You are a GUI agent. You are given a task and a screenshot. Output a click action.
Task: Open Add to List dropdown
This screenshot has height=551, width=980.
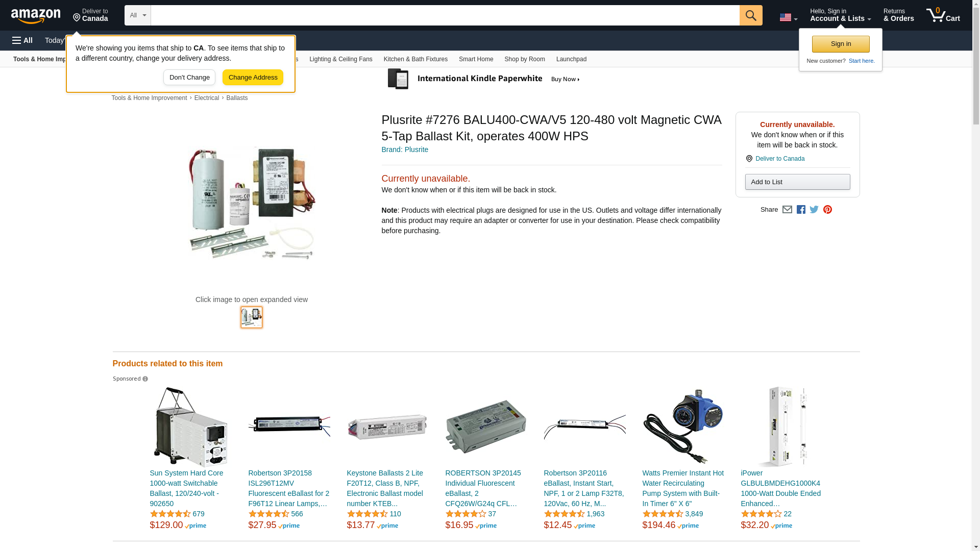[x=797, y=182]
